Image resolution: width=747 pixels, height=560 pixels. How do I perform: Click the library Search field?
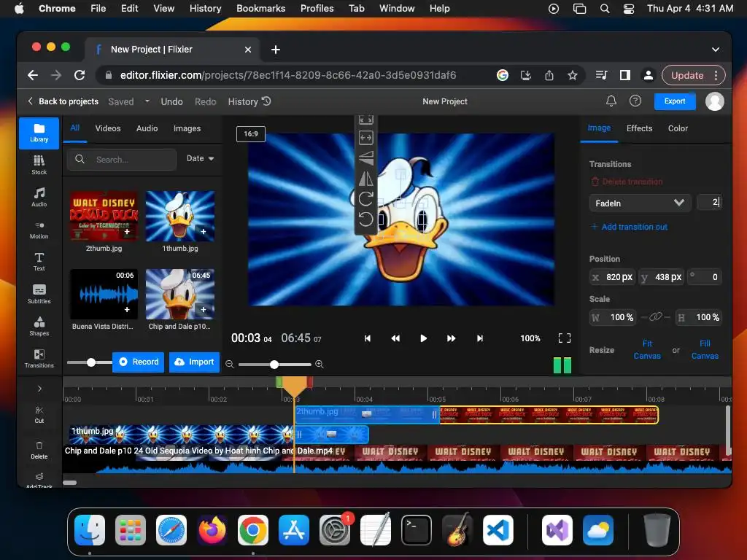click(122, 160)
